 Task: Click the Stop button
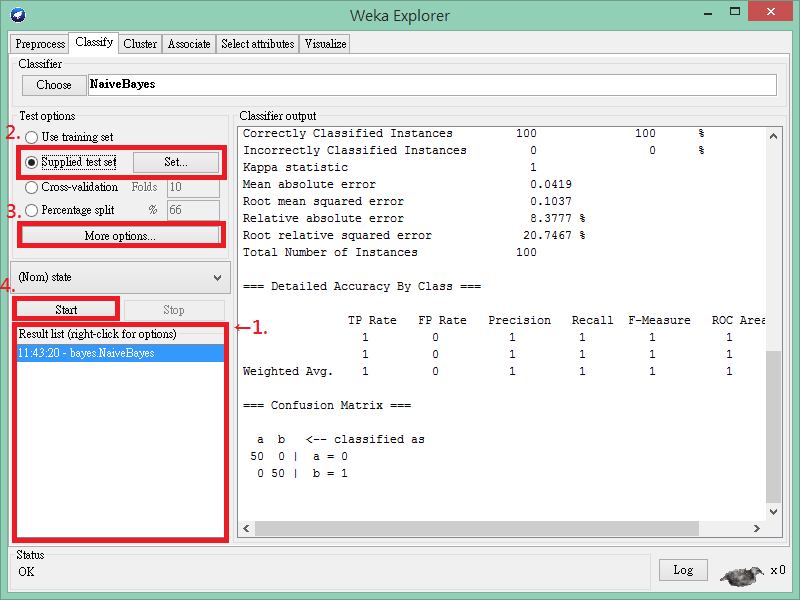coord(174,310)
